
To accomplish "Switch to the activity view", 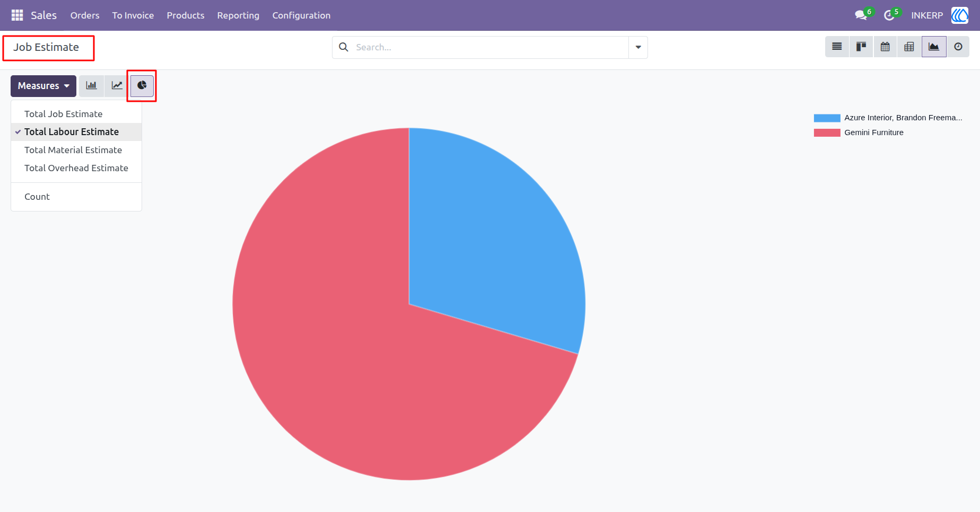I will [958, 47].
